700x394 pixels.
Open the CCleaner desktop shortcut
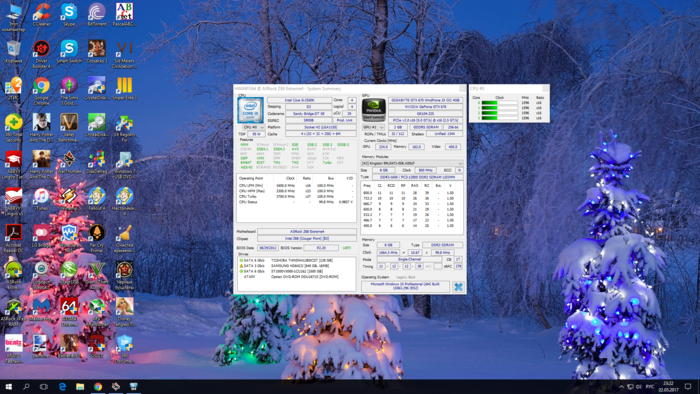[x=42, y=15]
